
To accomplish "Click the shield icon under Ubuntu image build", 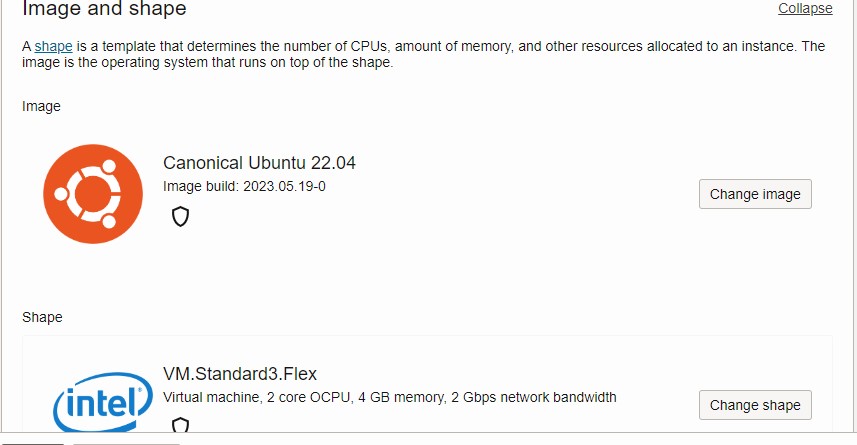I will point(180,216).
